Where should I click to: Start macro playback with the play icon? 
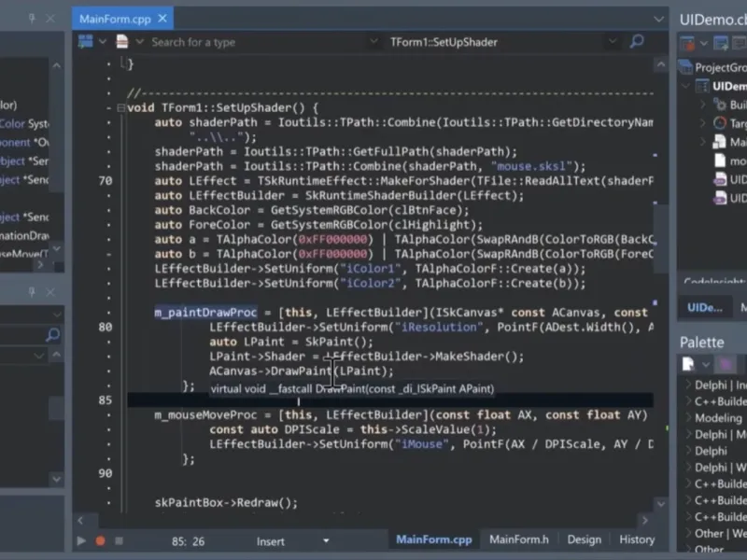tap(81, 541)
